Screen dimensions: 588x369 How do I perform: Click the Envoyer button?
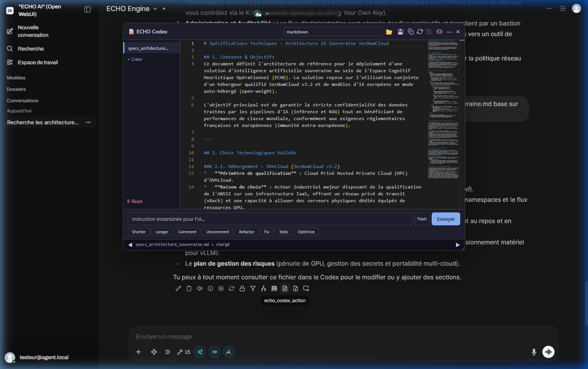(446, 219)
